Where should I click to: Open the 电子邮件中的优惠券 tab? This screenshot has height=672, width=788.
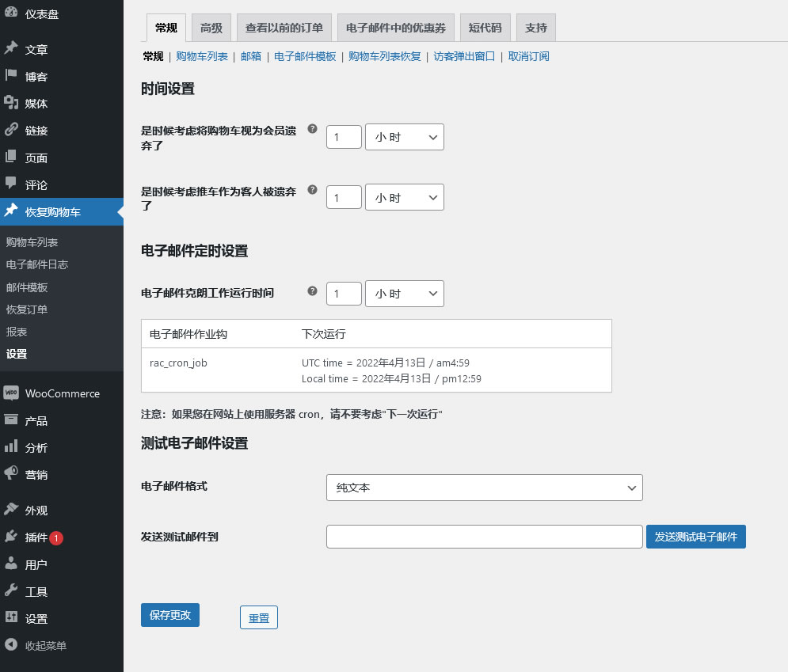click(395, 28)
